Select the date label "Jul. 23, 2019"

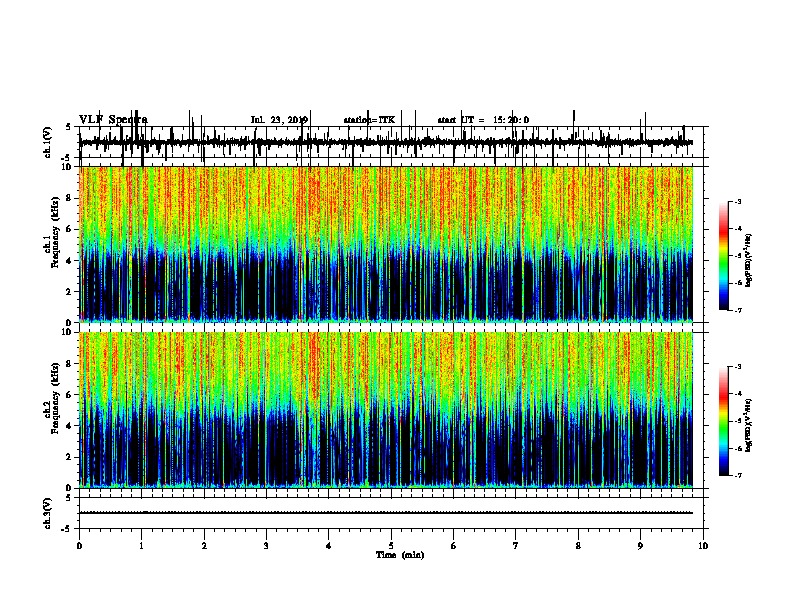(x=279, y=120)
